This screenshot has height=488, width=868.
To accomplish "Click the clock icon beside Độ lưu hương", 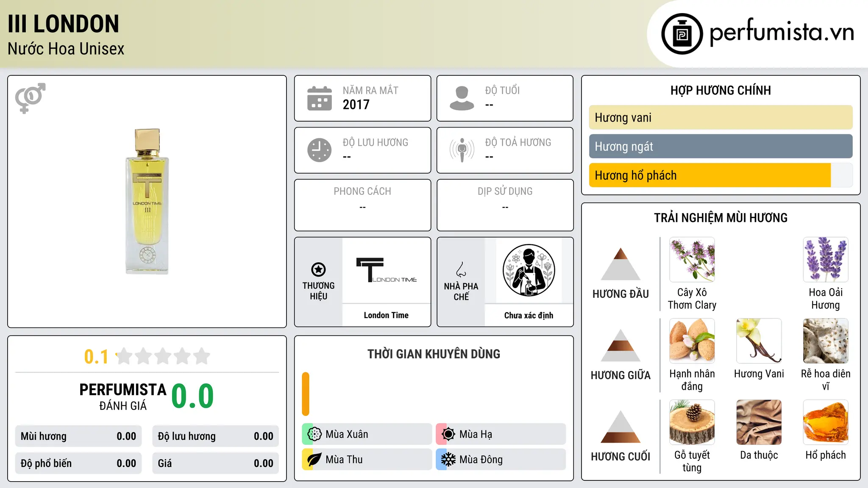I will (320, 150).
